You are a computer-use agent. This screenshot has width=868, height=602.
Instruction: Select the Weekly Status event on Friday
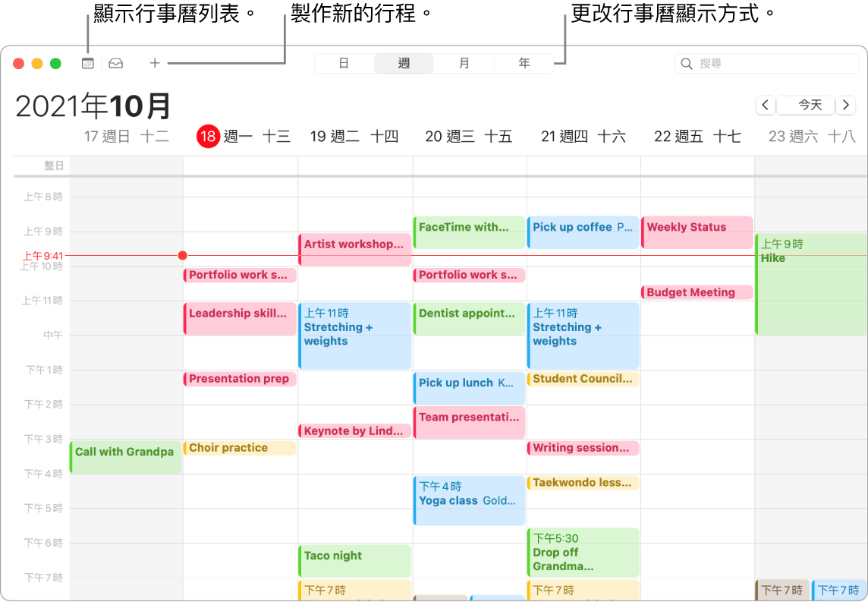pos(697,232)
